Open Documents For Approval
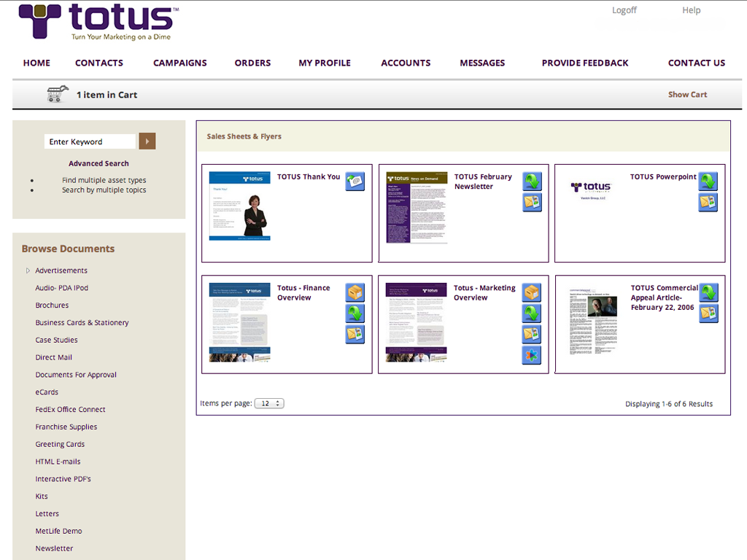Viewport: 747px width, 560px height. click(x=76, y=375)
